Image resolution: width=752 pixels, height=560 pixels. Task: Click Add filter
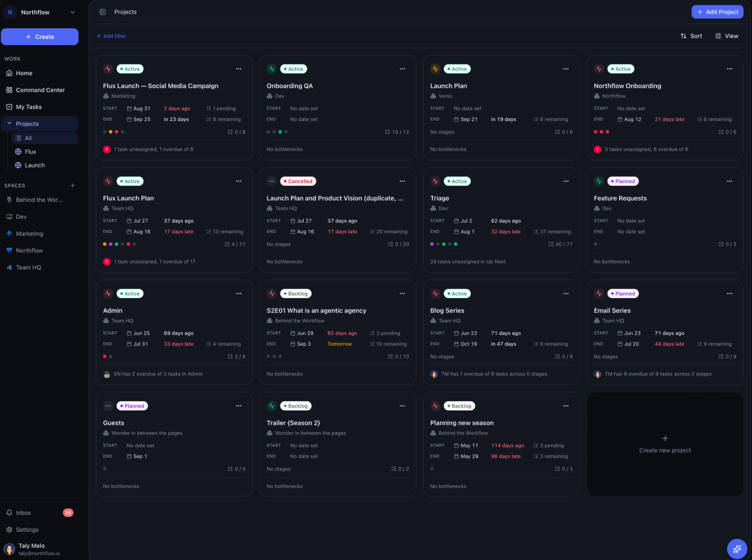[111, 36]
